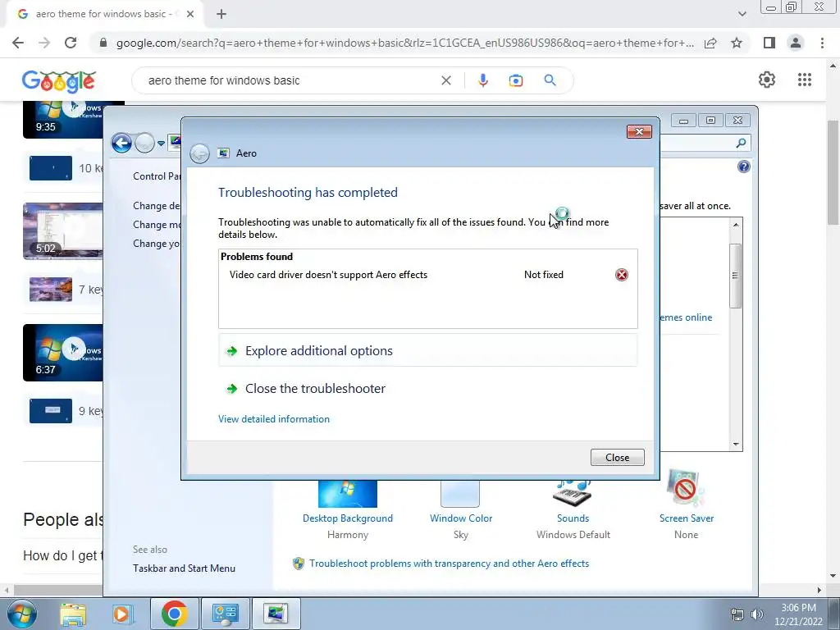
Task: Click themes online link in Personalization
Action: click(687, 317)
